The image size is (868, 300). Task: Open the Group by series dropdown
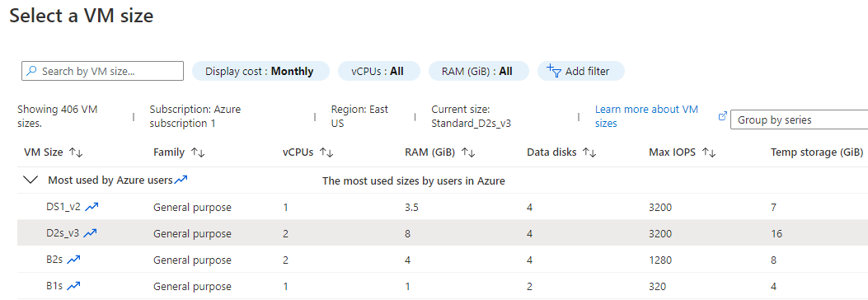(x=800, y=120)
